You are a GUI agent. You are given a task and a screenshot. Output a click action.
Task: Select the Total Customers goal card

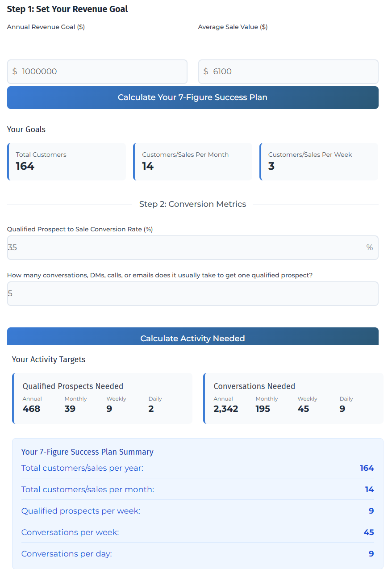[67, 161]
